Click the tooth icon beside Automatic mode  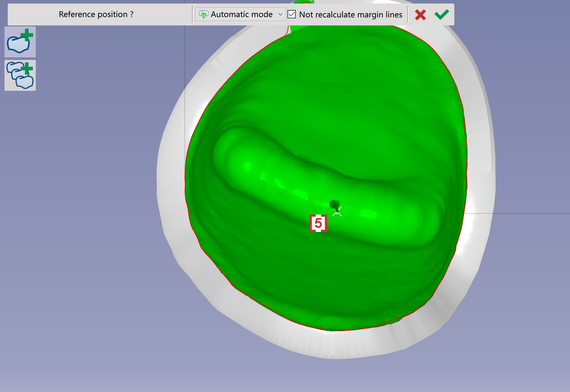click(203, 14)
